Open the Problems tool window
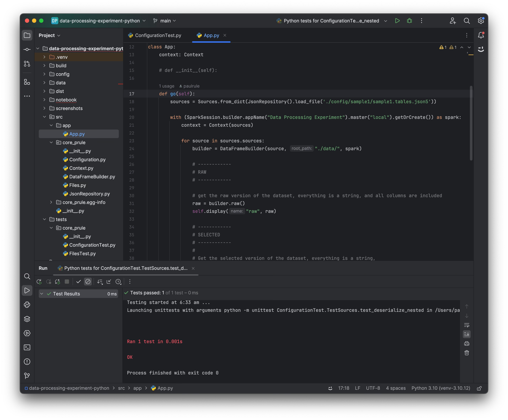 27,362
